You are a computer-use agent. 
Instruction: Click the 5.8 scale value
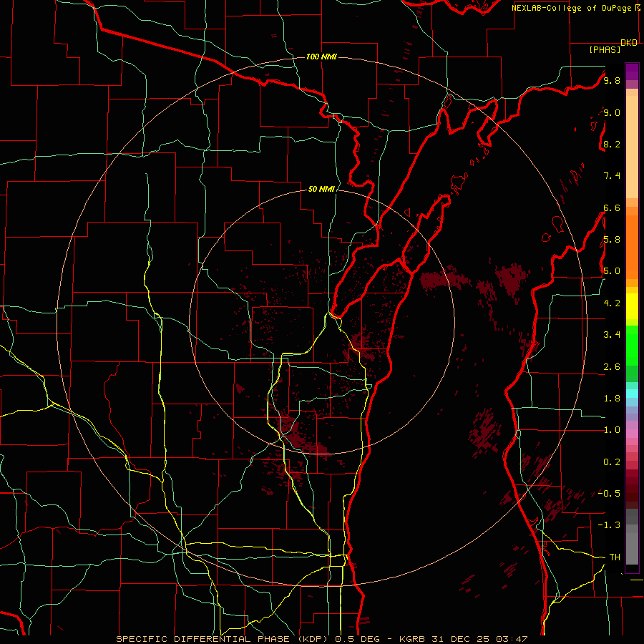coord(612,240)
